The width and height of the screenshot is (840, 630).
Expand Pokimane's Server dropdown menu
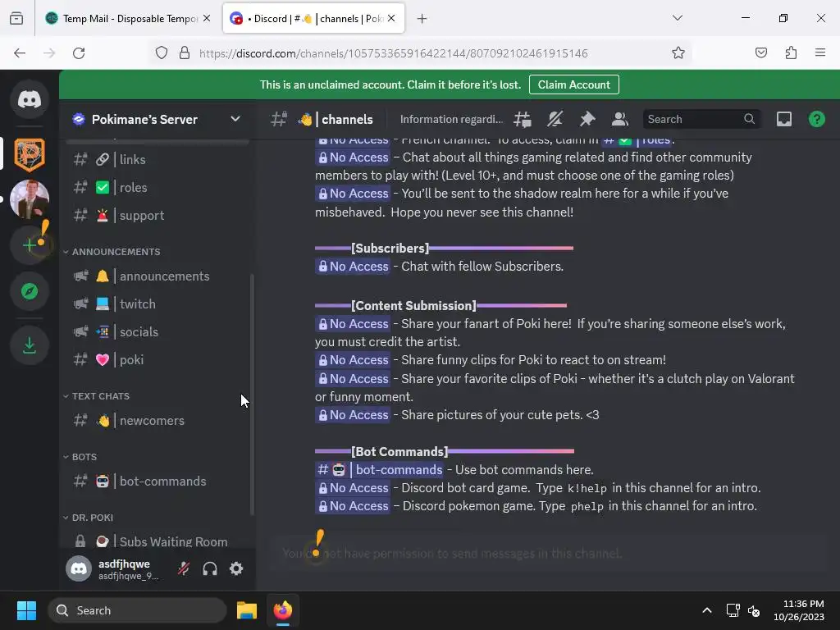[235, 119]
